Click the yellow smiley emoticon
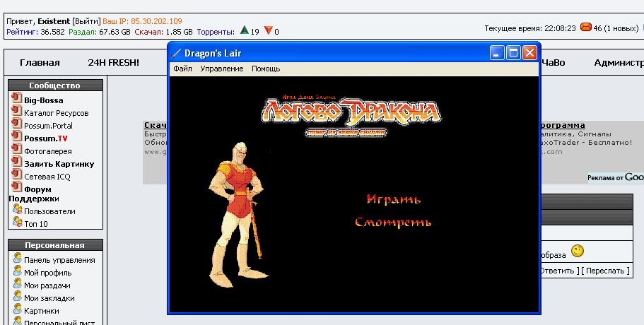Image resolution: width=644 pixels, height=325 pixels. click(x=577, y=251)
